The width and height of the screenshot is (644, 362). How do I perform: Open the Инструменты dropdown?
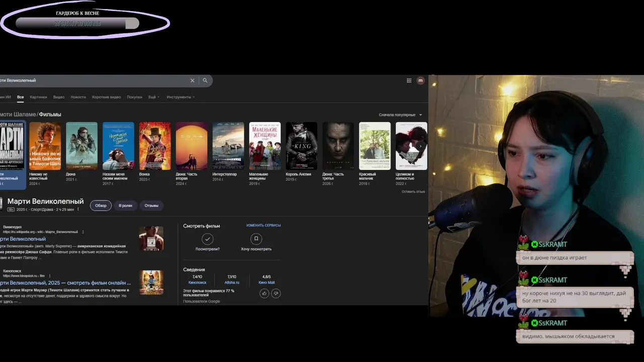pyautogui.click(x=181, y=97)
